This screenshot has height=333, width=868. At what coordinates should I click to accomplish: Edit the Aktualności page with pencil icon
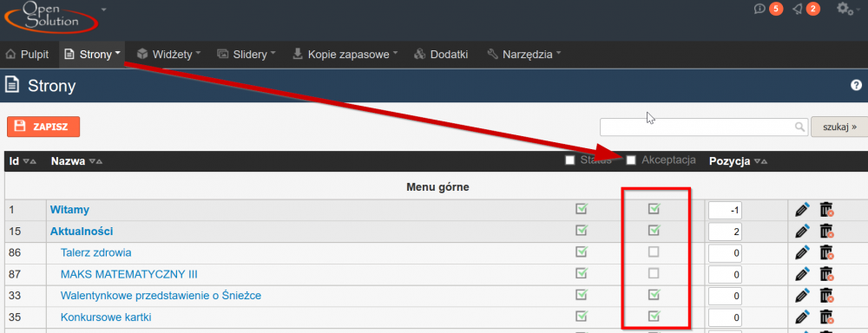pyautogui.click(x=802, y=232)
